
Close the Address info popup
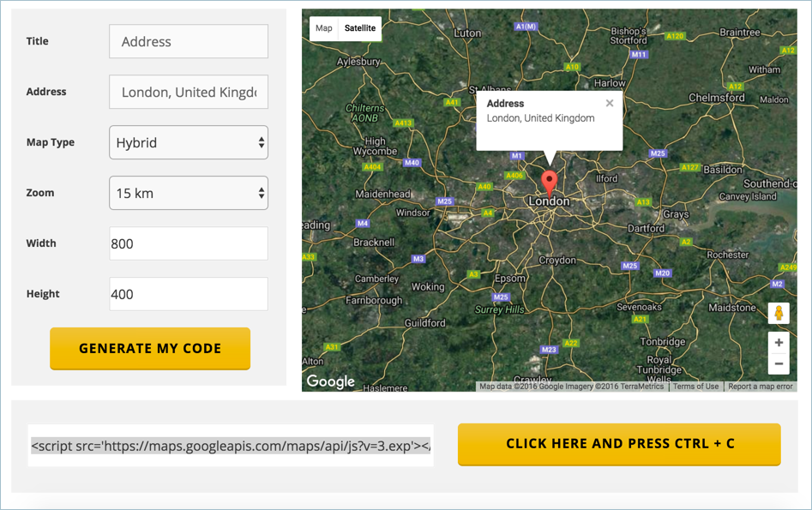pyautogui.click(x=610, y=104)
